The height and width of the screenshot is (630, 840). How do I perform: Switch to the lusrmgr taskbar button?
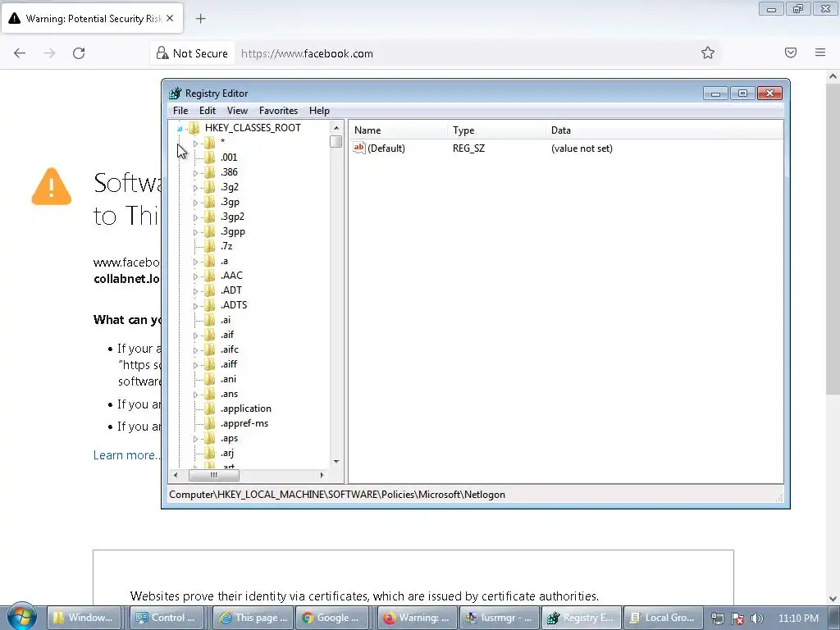[500, 618]
